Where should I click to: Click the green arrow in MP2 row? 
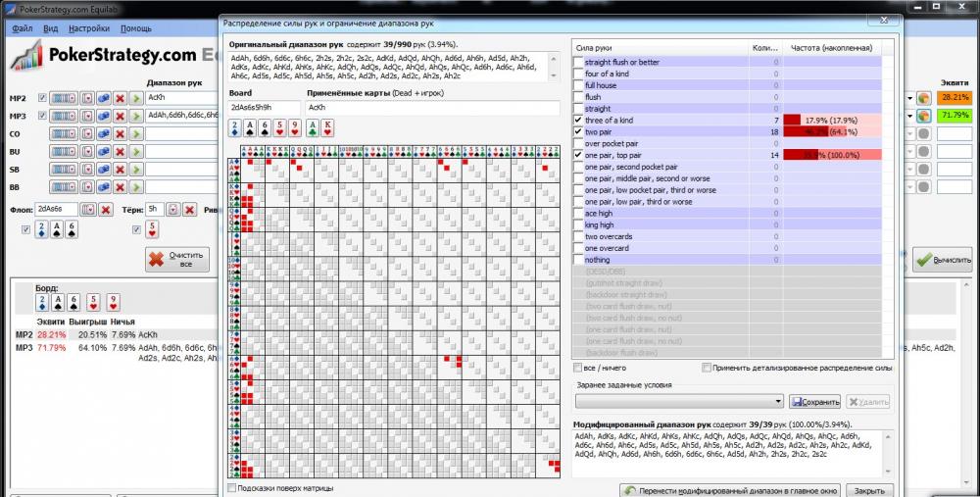136,98
